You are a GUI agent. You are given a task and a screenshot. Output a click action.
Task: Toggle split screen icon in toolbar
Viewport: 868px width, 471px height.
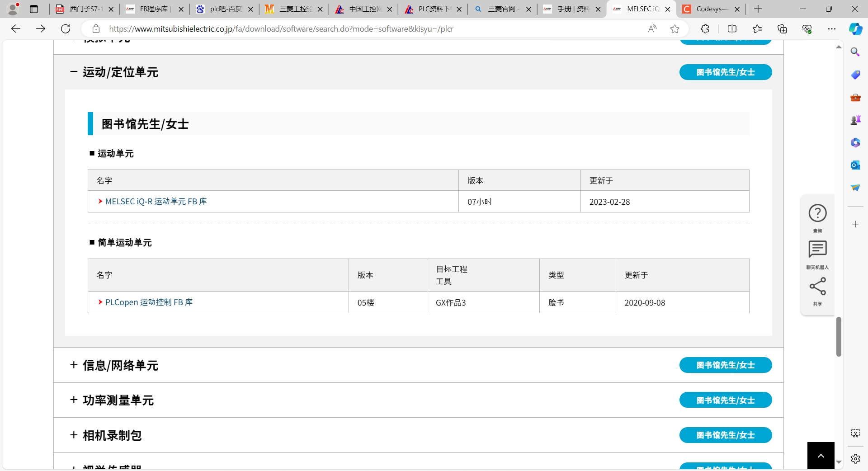[732, 29]
